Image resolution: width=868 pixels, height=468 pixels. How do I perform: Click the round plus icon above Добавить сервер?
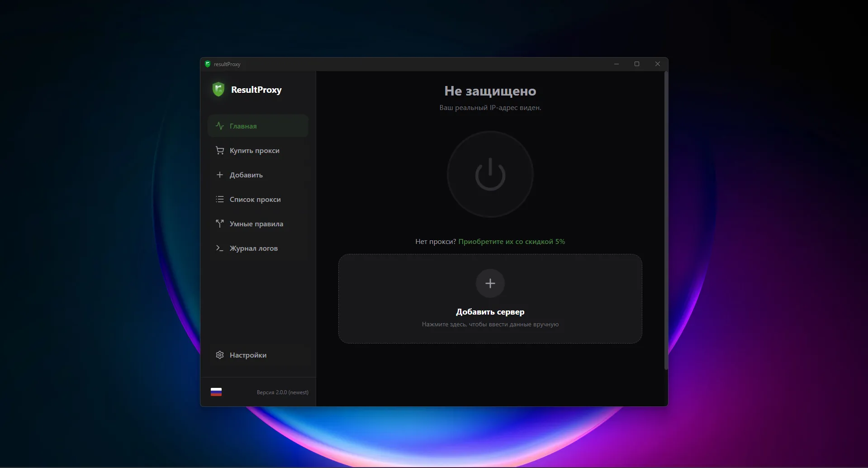(490, 283)
